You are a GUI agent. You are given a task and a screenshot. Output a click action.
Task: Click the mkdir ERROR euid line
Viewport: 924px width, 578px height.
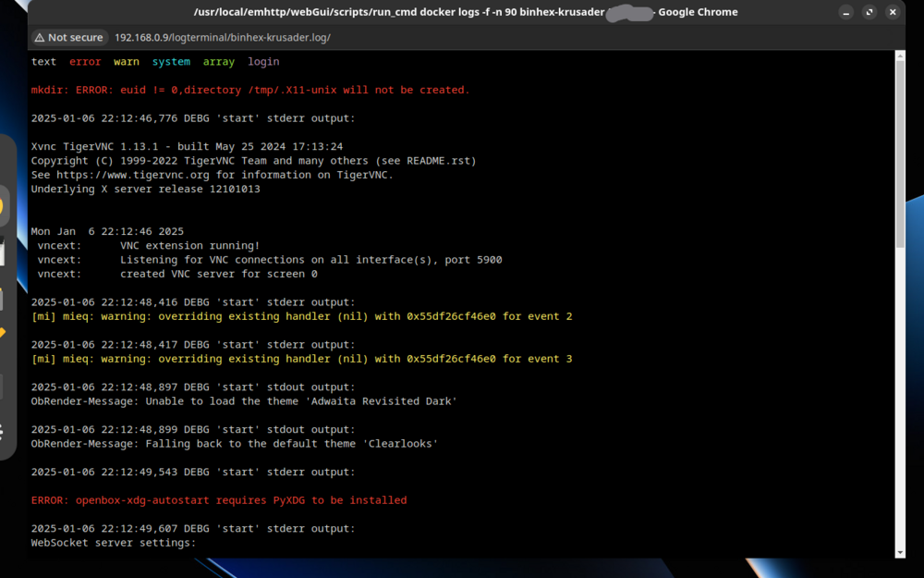[250, 90]
